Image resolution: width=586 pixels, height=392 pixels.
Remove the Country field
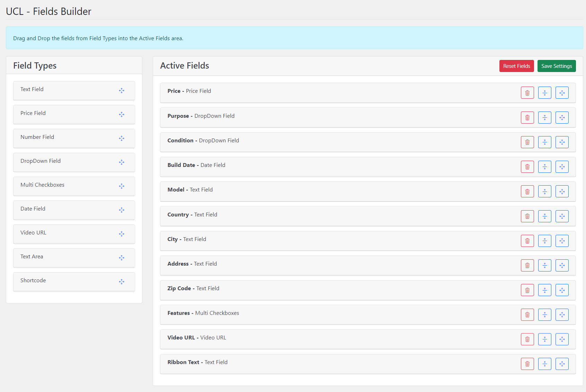[527, 216]
